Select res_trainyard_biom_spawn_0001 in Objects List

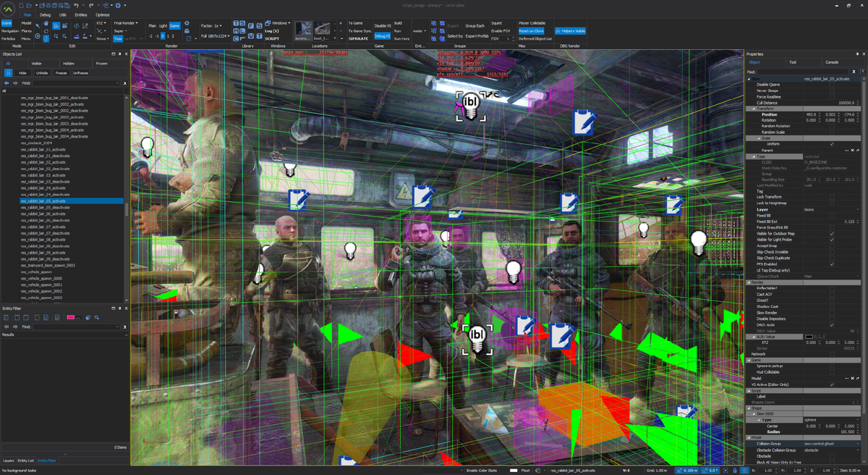(48, 265)
